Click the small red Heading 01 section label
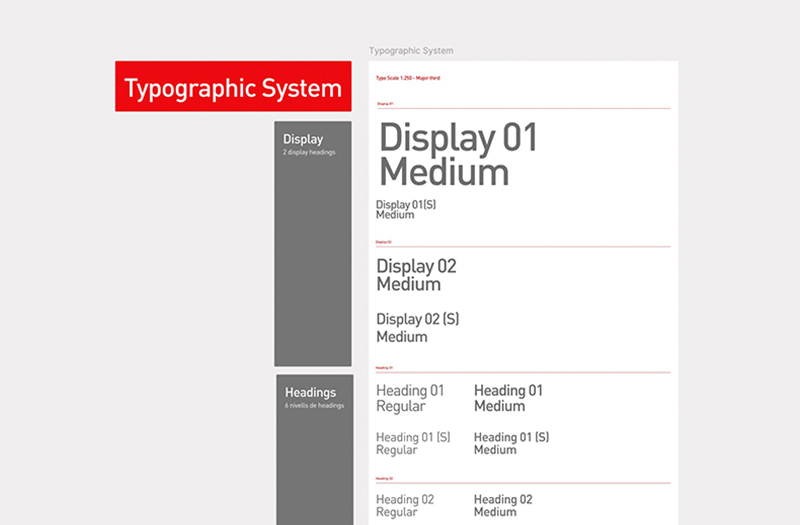This screenshot has height=525, width=800. click(x=385, y=368)
